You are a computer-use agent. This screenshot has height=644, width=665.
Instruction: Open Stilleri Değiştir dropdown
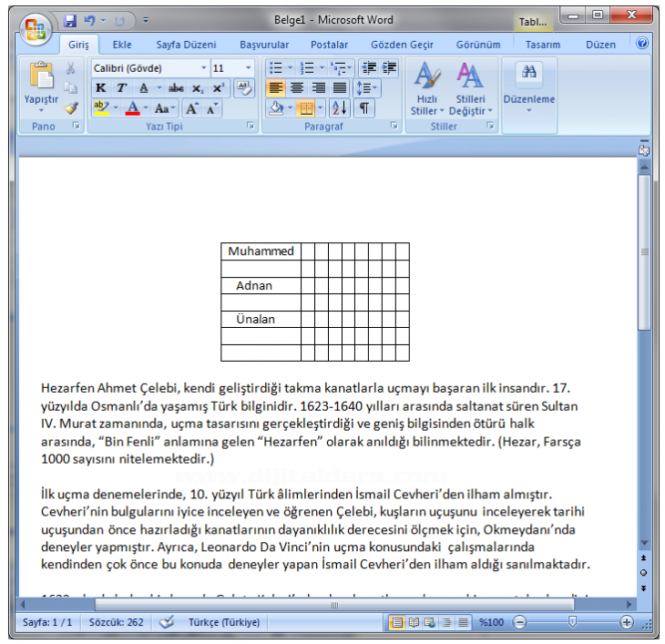click(x=470, y=89)
